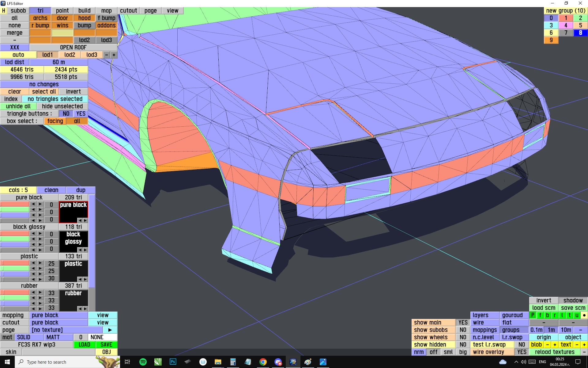Increase plastic red value with right arrow
The image size is (588, 368).
(40, 263)
